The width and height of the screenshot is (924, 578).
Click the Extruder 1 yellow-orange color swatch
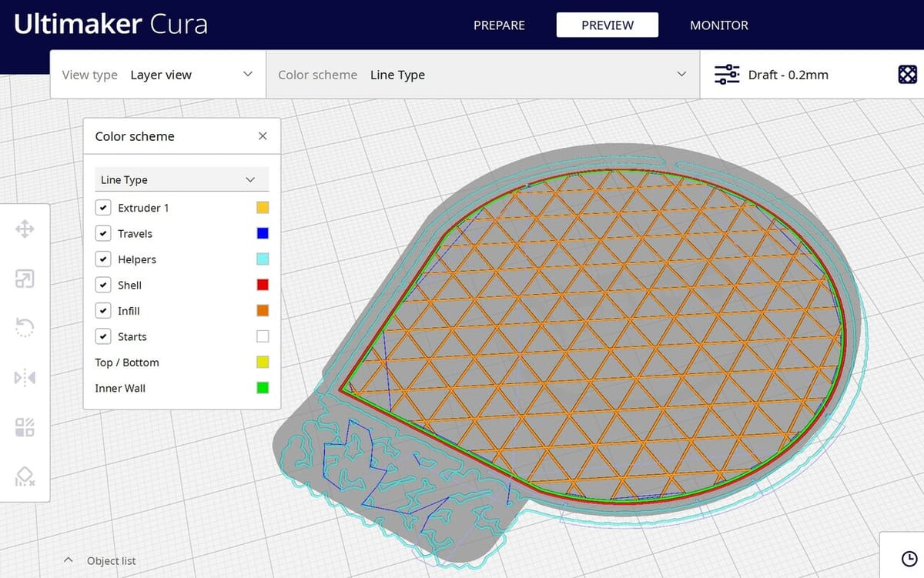point(263,208)
